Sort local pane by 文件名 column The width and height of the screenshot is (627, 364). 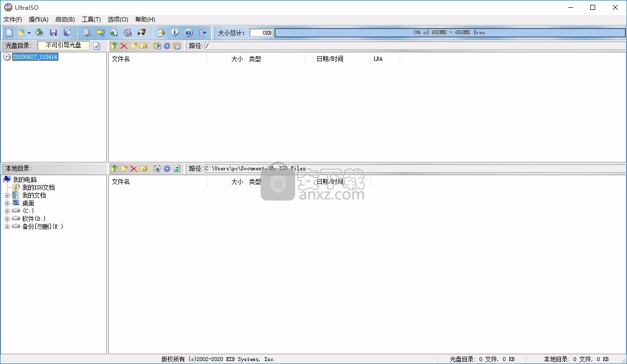pos(158,182)
